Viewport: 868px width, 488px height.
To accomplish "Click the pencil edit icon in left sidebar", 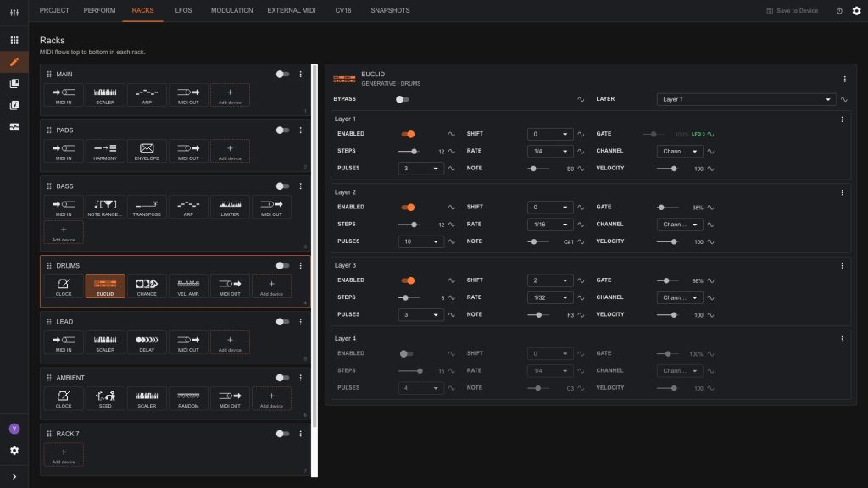I will [x=14, y=62].
